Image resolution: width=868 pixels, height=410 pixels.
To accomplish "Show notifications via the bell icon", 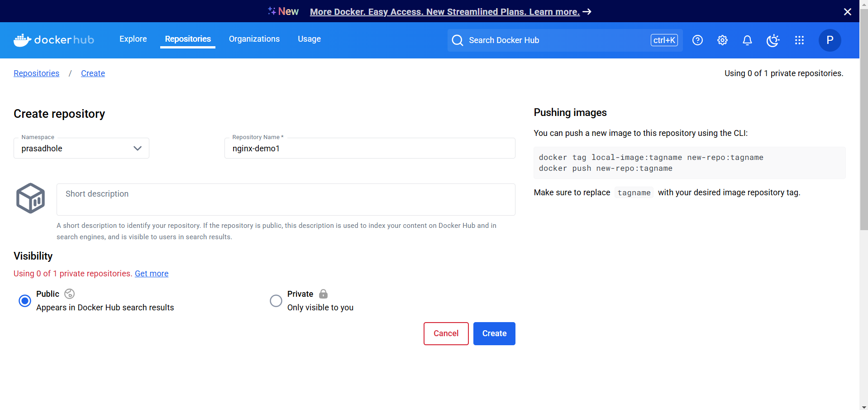I will 747,40.
